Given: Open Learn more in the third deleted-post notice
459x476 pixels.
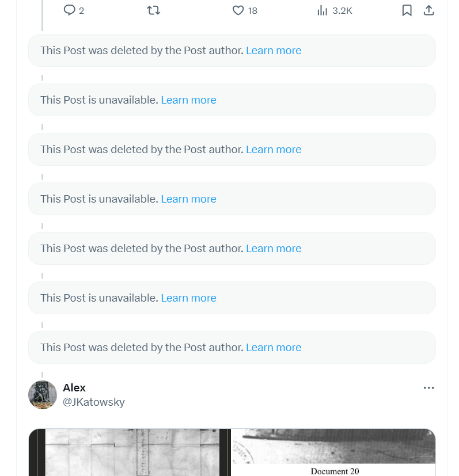Looking at the screenshot, I should point(274,249).
